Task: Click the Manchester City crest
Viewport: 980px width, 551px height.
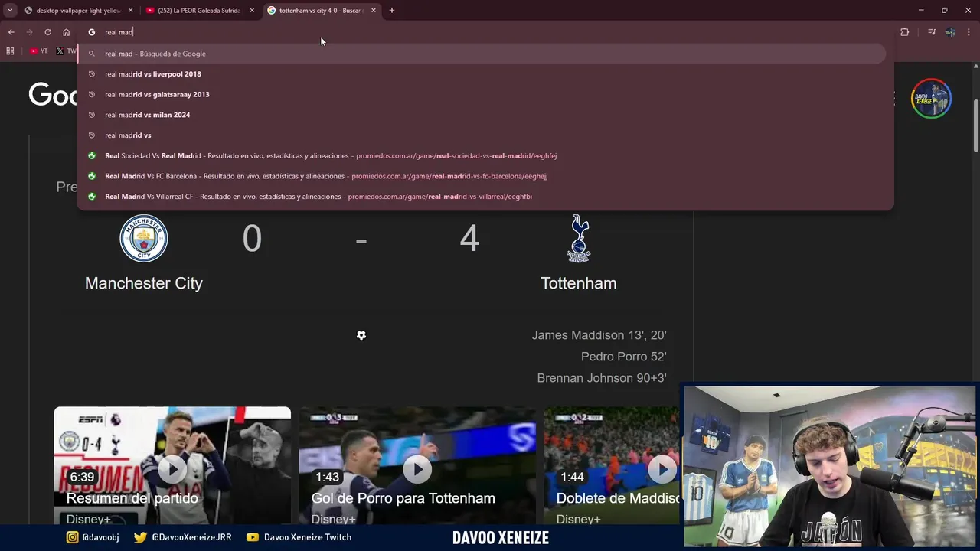Action: pos(144,238)
